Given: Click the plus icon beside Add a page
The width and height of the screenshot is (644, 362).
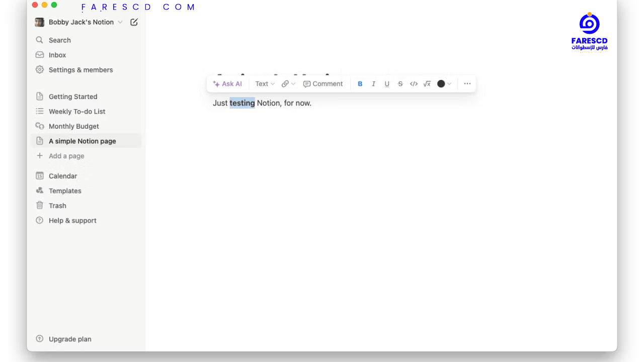Looking at the screenshot, I should click(40, 156).
